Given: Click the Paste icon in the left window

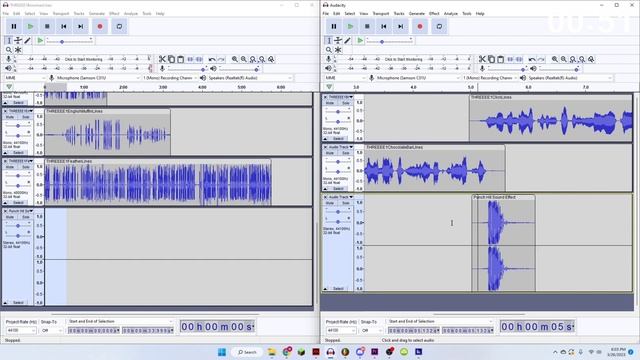Looking at the screenshot, I should [180, 59].
